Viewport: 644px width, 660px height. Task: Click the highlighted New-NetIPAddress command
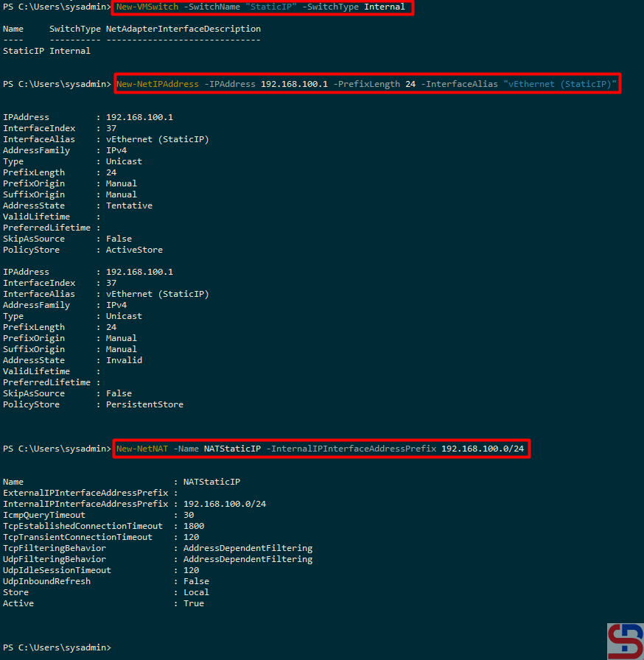point(366,84)
